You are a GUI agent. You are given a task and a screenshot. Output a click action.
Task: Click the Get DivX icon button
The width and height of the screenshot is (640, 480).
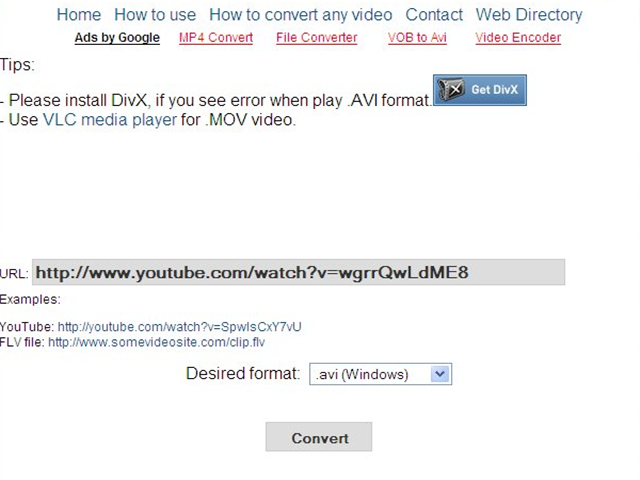point(479,90)
